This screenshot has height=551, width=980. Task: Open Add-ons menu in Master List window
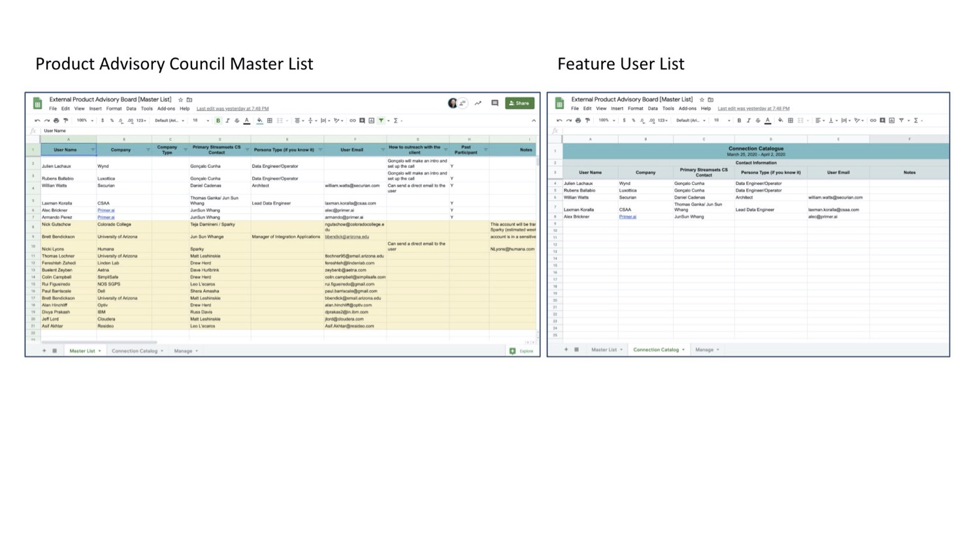click(166, 109)
